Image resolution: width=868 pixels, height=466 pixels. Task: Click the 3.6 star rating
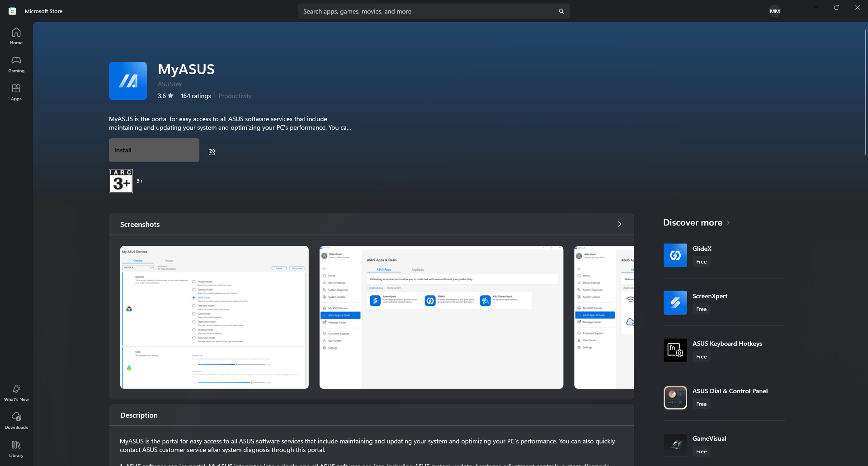pos(165,96)
